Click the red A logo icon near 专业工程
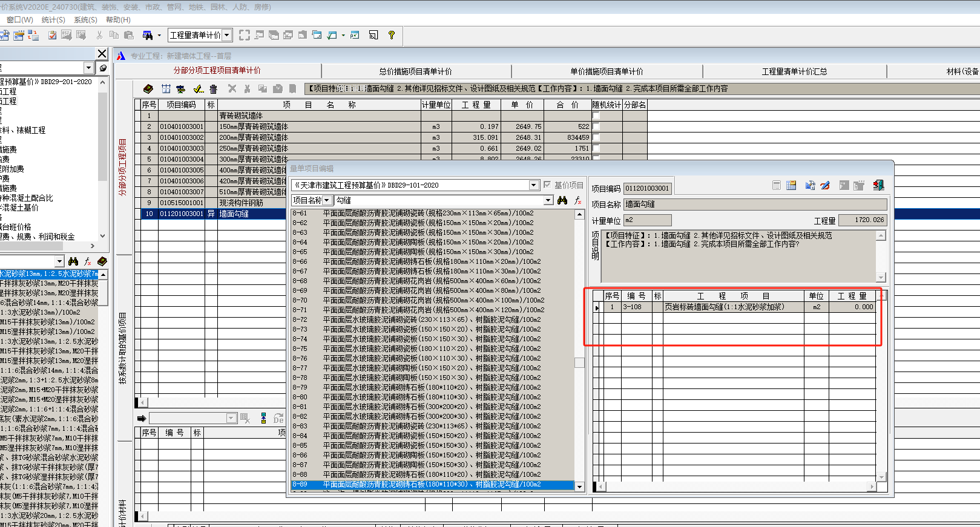Screen dimensions: 980x527 (121, 56)
